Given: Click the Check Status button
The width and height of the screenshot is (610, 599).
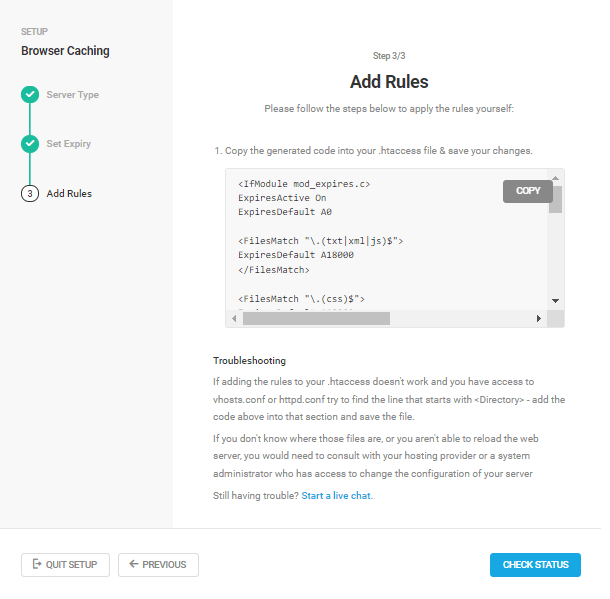Looking at the screenshot, I should click(535, 564).
